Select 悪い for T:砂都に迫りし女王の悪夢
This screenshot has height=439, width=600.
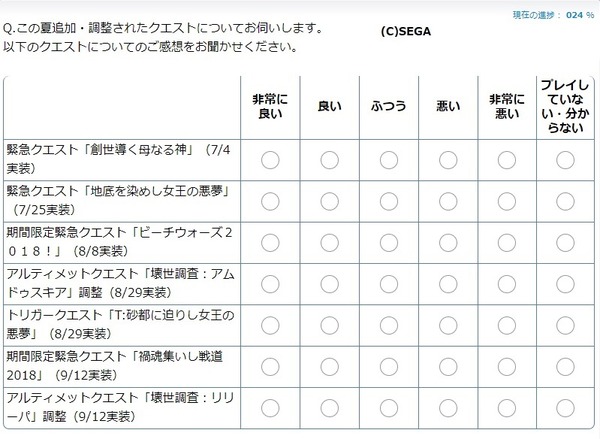[x=448, y=325]
